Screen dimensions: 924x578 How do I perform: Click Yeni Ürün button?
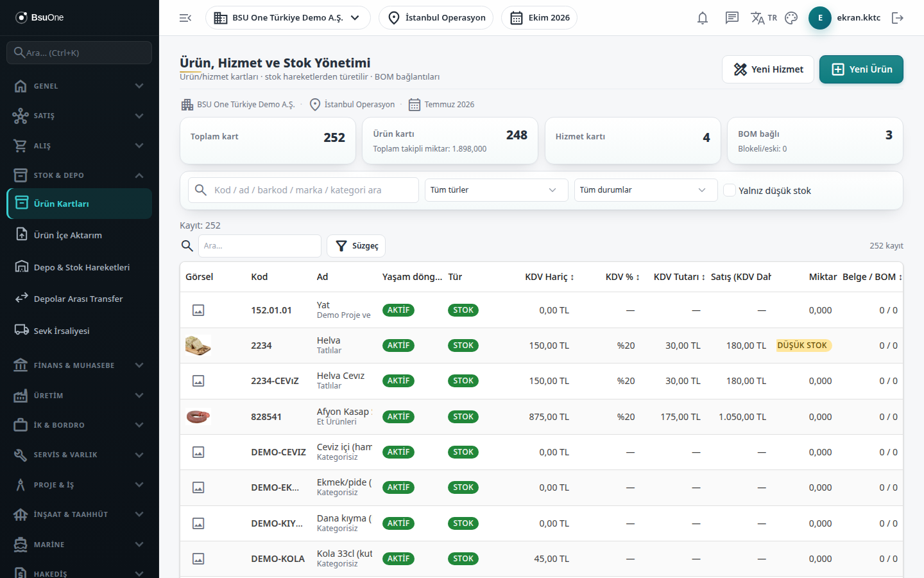coord(861,69)
